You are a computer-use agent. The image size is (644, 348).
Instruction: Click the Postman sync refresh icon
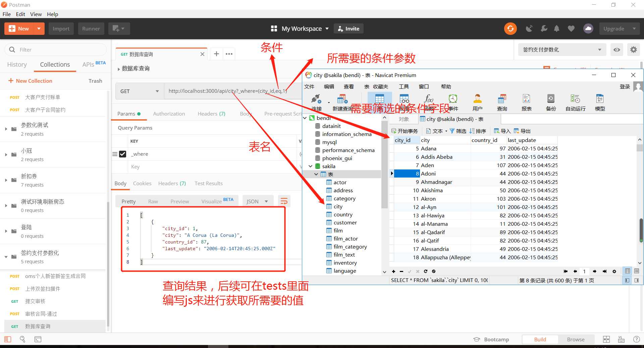coord(510,29)
